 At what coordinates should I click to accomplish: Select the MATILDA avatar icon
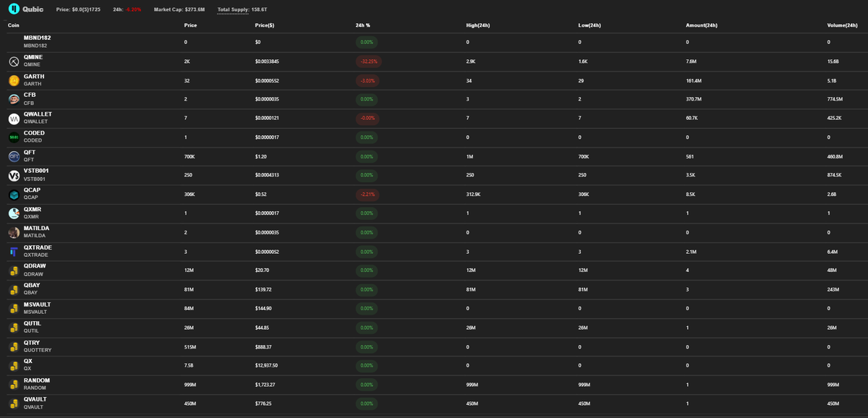[x=14, y=232]
